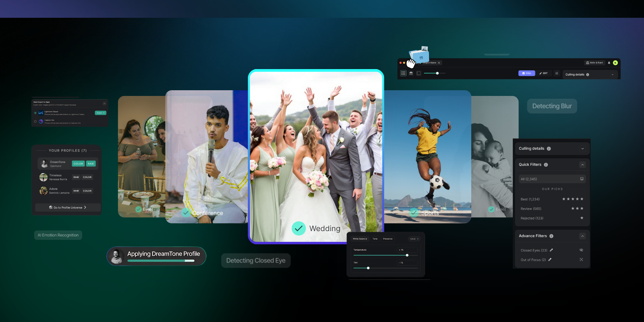
Task: Toggle Timeless COLOR profile
Action: click(x=87, y=177)
